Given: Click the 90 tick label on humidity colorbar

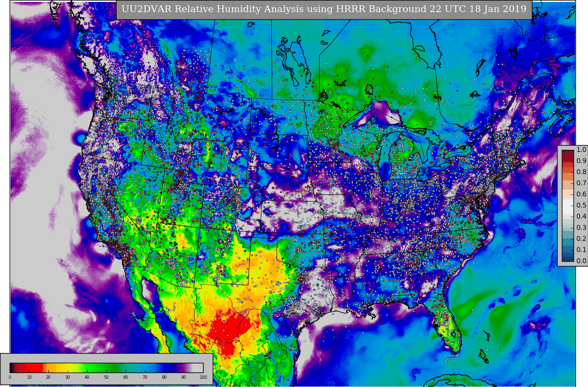Looking at the screenshot, I should [x=184, y=377].
